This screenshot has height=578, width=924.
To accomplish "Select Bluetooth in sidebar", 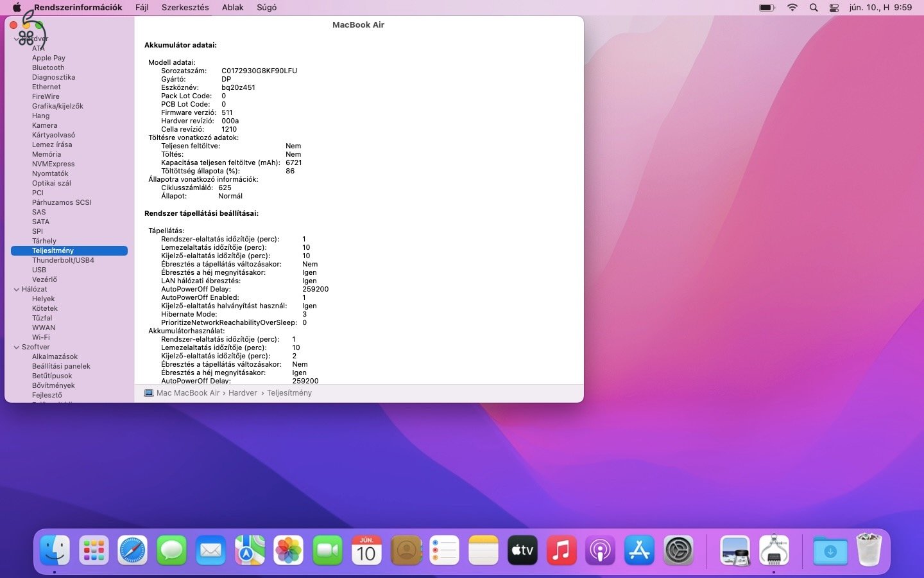I will coord(48,67).
